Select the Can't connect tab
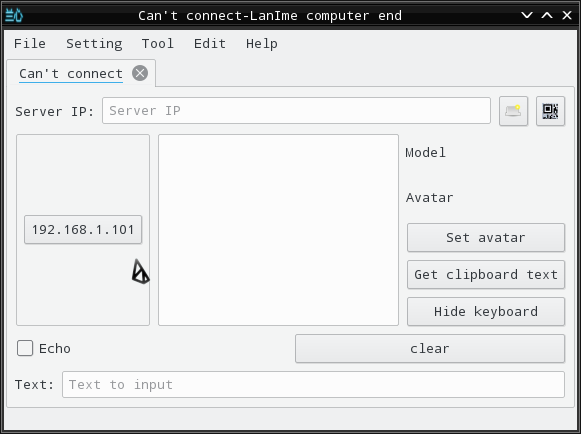 pyautogui.click(x=71, y=73)
